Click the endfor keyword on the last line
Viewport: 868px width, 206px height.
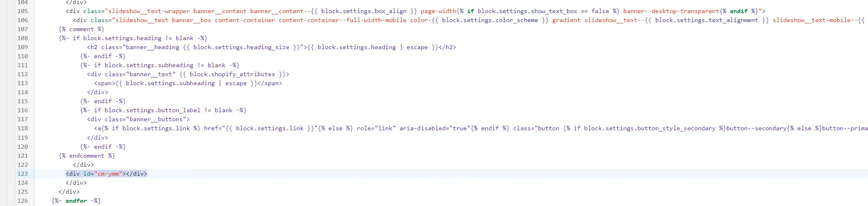[x=76, y=201]
